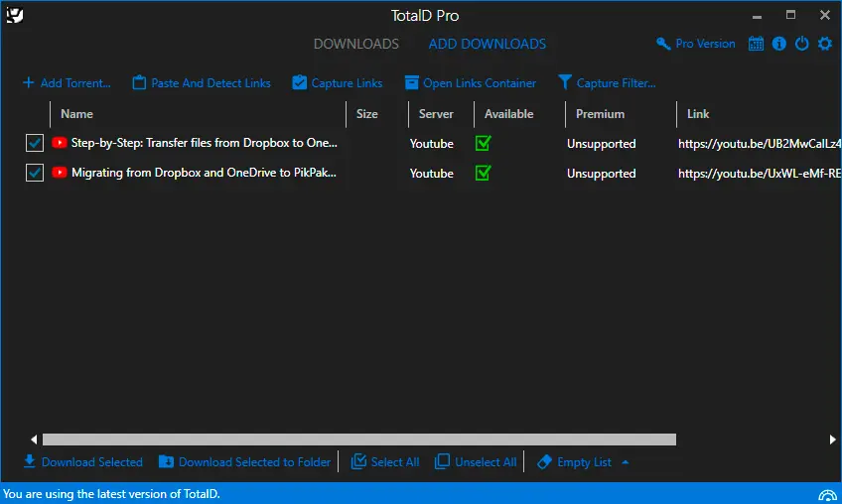Click green available check for Step-by-Step row

483,143
